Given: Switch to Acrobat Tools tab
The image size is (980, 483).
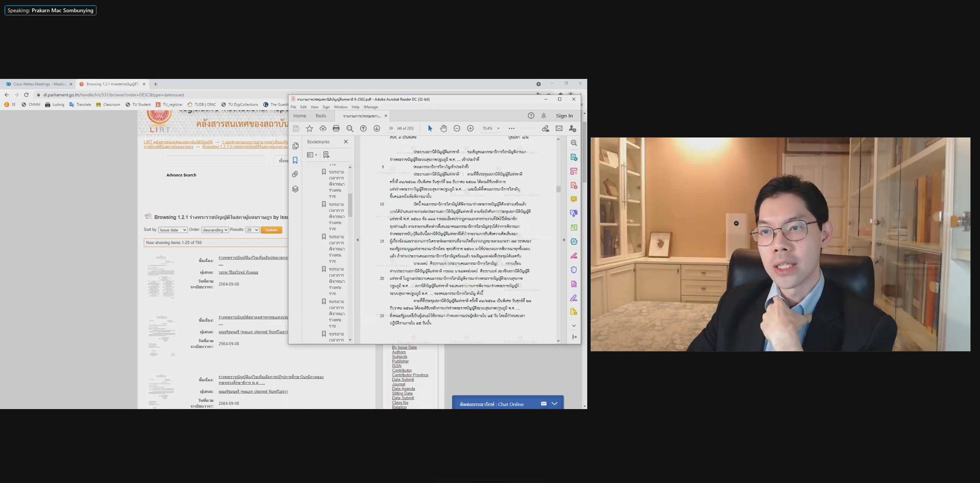Looking at the screenshot, I should click(321, 116).
